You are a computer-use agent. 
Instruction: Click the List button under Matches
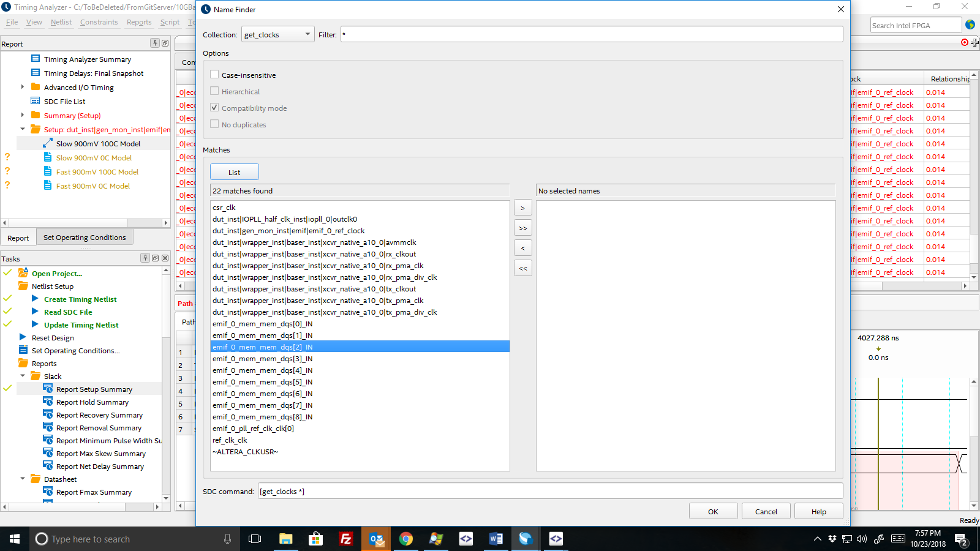[235, 172]
